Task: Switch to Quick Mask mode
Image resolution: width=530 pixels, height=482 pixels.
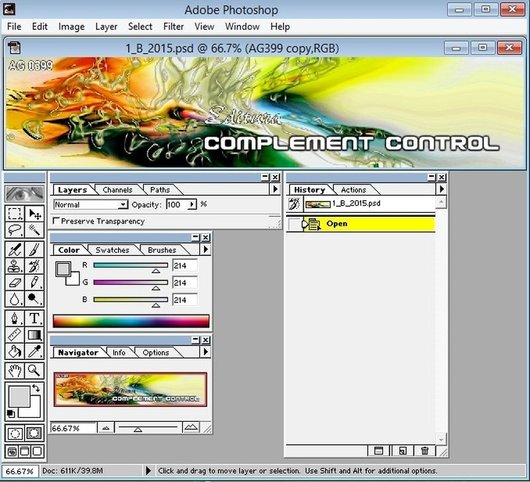Action: 34,433
